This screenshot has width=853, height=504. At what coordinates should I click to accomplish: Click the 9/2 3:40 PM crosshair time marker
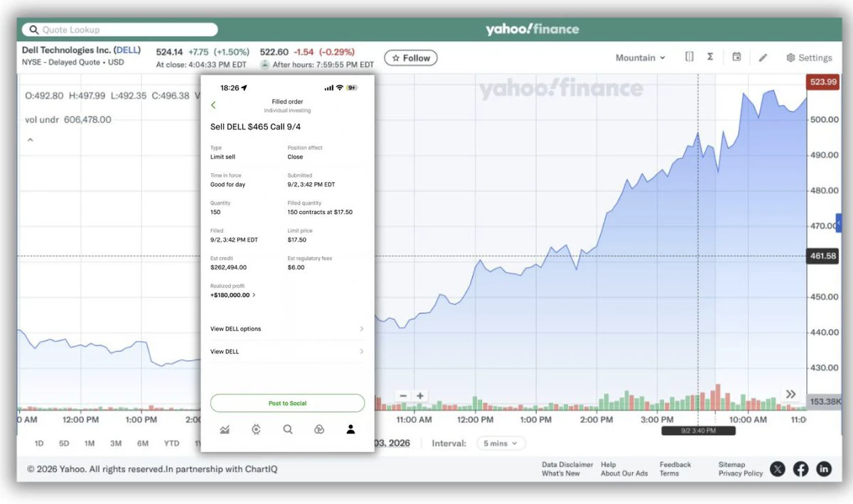698,431
